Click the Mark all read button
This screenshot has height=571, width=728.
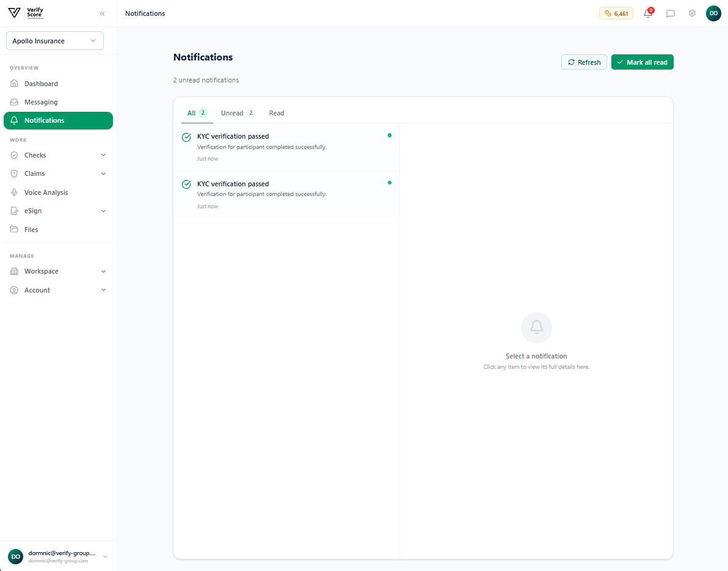[642, 62]
